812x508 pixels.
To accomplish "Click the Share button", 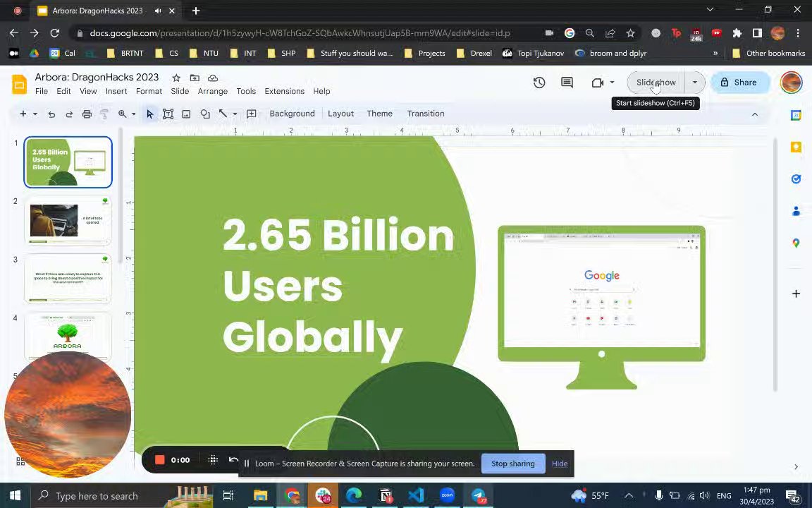I will [x=739, y=83].
